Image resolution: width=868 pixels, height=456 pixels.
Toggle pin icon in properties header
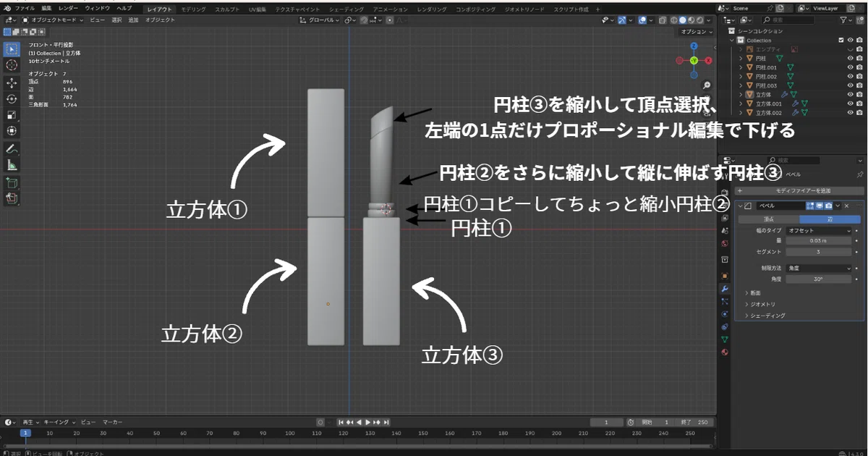pyautogui.click(x=860, y=174)
